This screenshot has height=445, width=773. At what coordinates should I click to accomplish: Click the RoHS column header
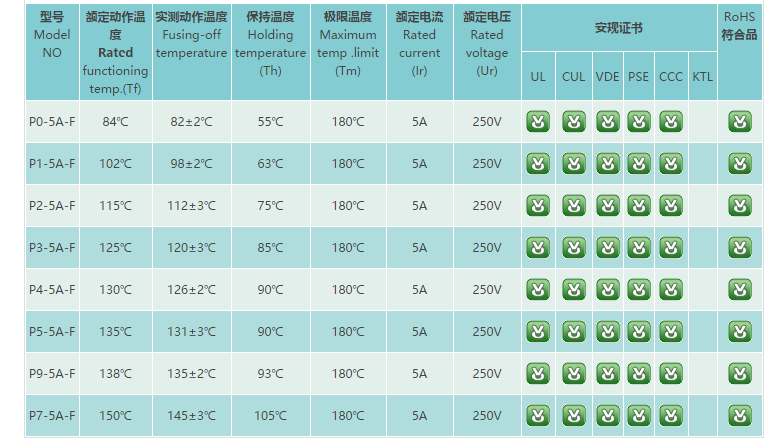(x=739, y=25)
